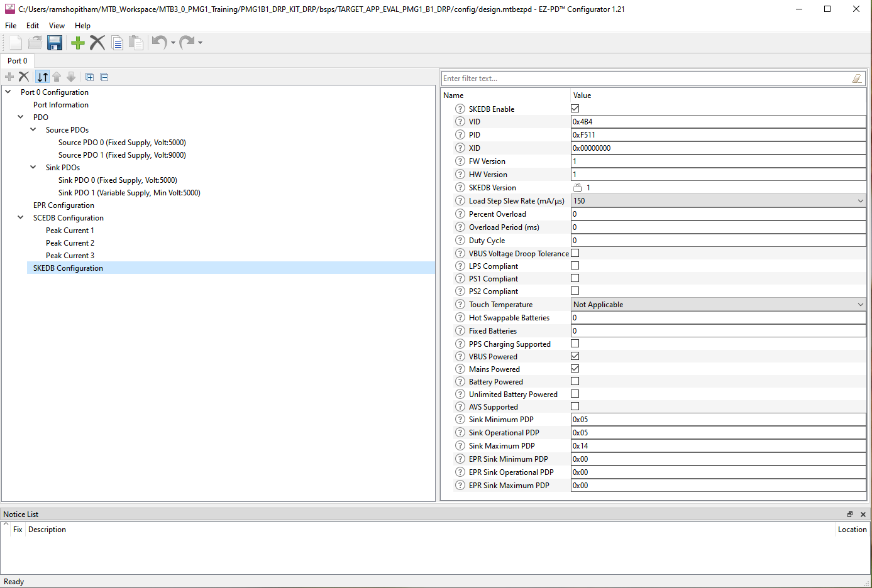
Task: Open the File menu
Action: pos(11,26)
